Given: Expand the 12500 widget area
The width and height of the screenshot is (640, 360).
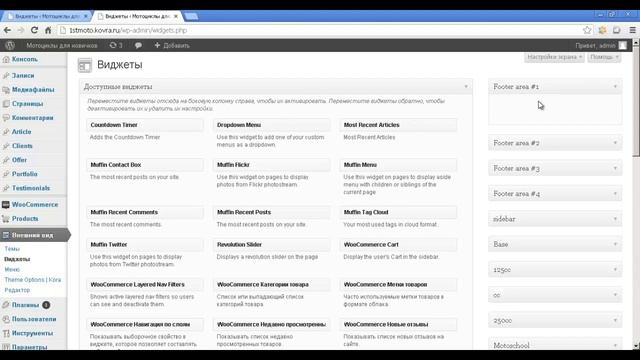Looking at the screenshot, I should [555, 269].
